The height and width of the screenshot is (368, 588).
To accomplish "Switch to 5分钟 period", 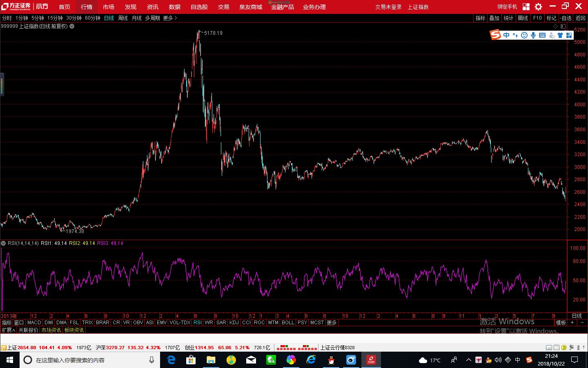I will (38, 18).
